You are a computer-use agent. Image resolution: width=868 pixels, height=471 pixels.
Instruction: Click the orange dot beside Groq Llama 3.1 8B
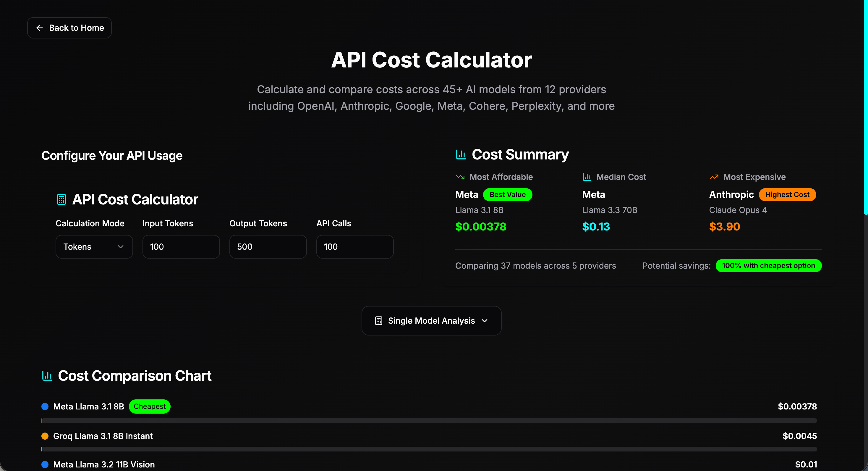45,436
